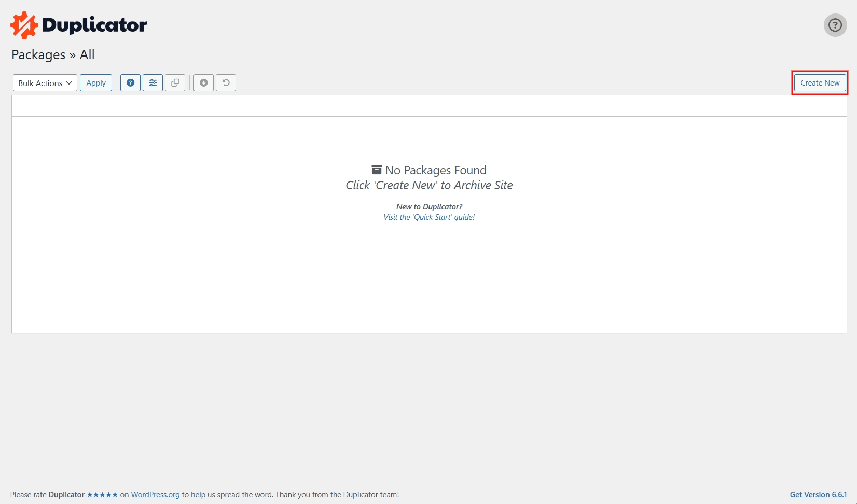The height and width of the screenshot is (504, 857).
Task: Click the blue question mark toolbar button
Action: coord(130,83)
